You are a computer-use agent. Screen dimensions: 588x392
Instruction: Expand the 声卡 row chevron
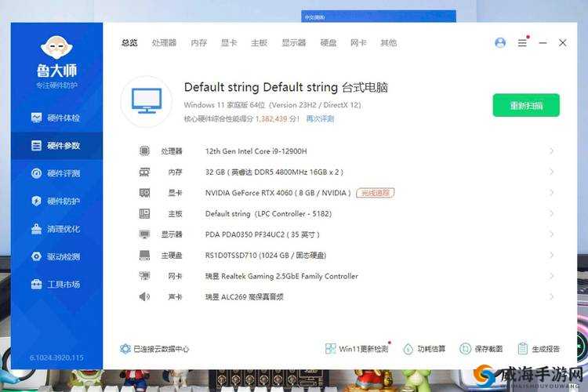click(x=551, y=296)
